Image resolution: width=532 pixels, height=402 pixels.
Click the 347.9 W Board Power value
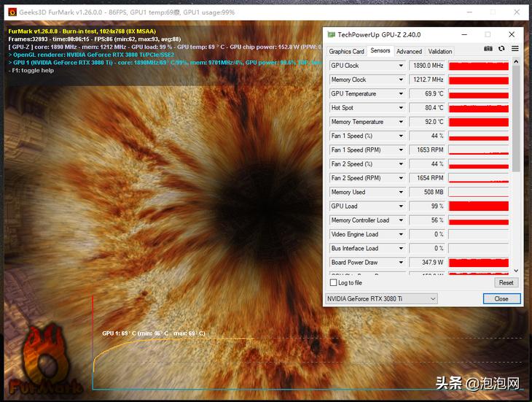point(428,262)
